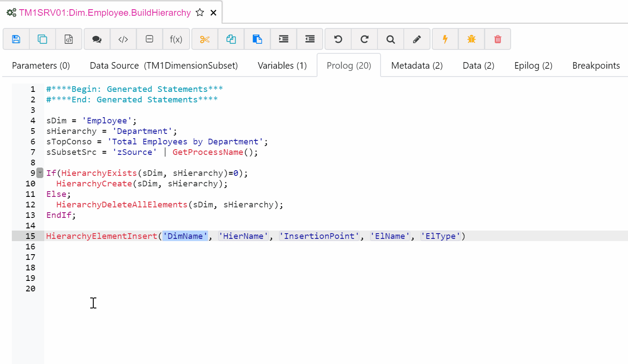View the Variables tab
The height and width of the screenshot is (364, 628).
point(282,65)
